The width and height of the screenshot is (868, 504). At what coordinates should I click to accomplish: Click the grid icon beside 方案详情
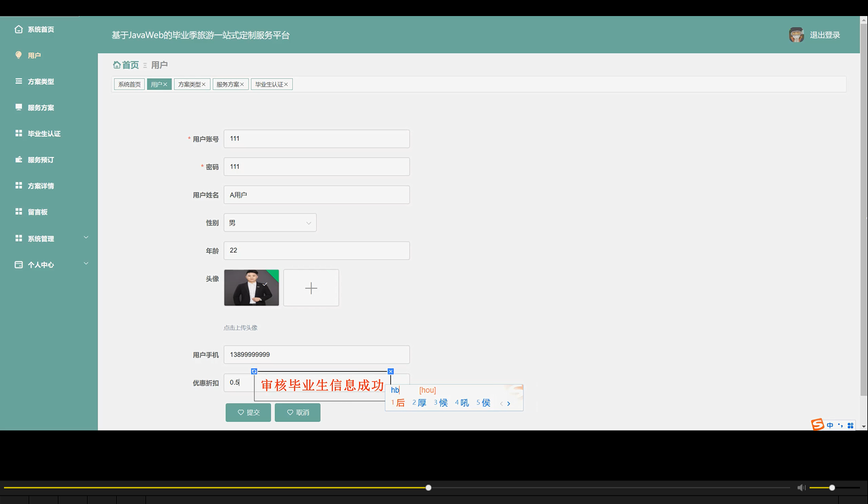19,186
